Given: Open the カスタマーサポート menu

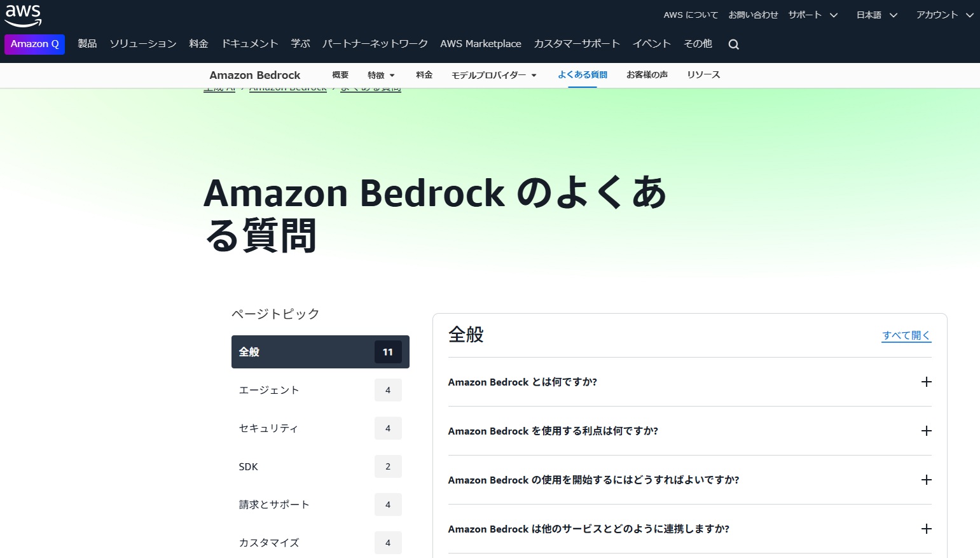Looking at the screenshot, I should point(577,44).
